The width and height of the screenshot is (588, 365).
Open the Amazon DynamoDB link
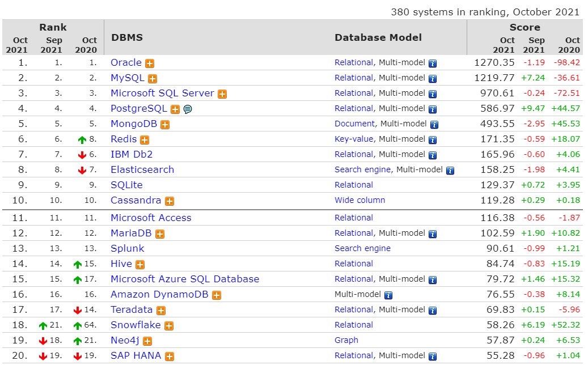point(159,295)
